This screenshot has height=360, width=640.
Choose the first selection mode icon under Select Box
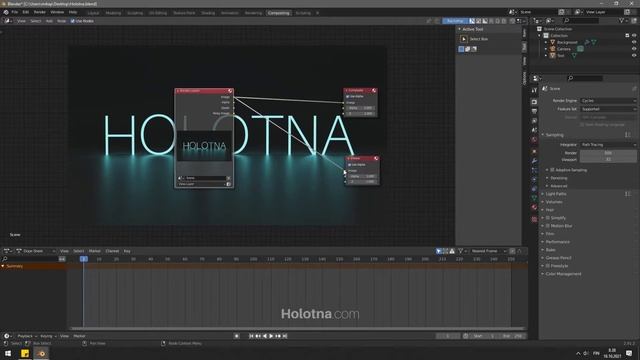pos(461,49)
